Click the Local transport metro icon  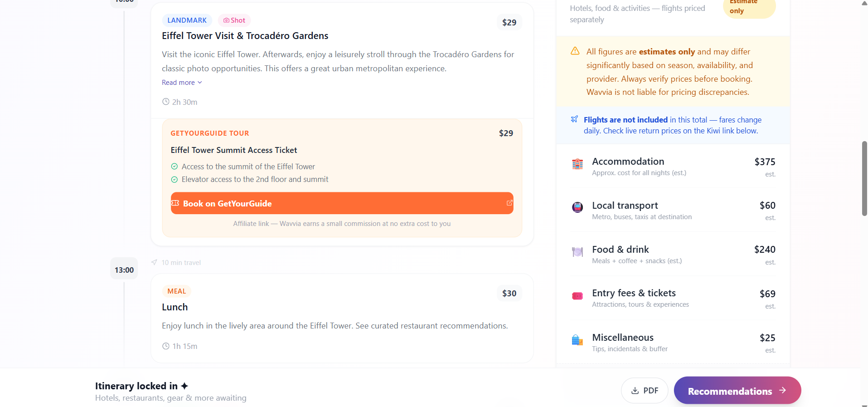pyautogui.click(x=577, y=207)
